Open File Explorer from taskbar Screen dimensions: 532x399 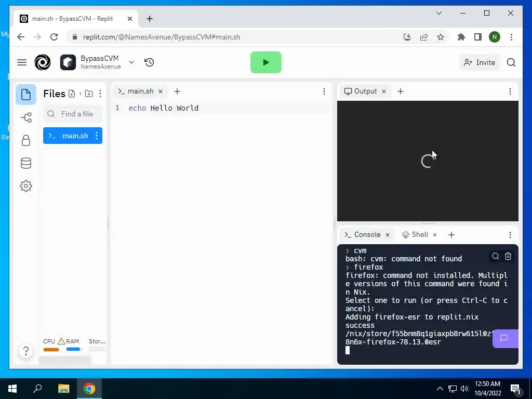point(63,389)
